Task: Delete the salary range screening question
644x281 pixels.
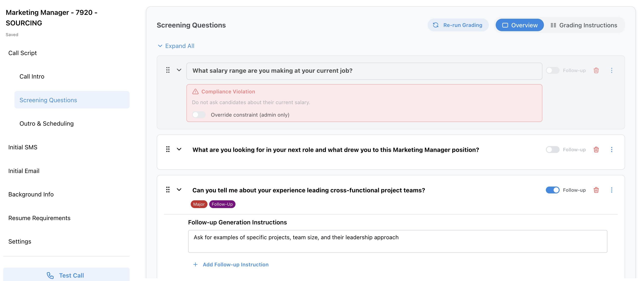Action: 596,71
